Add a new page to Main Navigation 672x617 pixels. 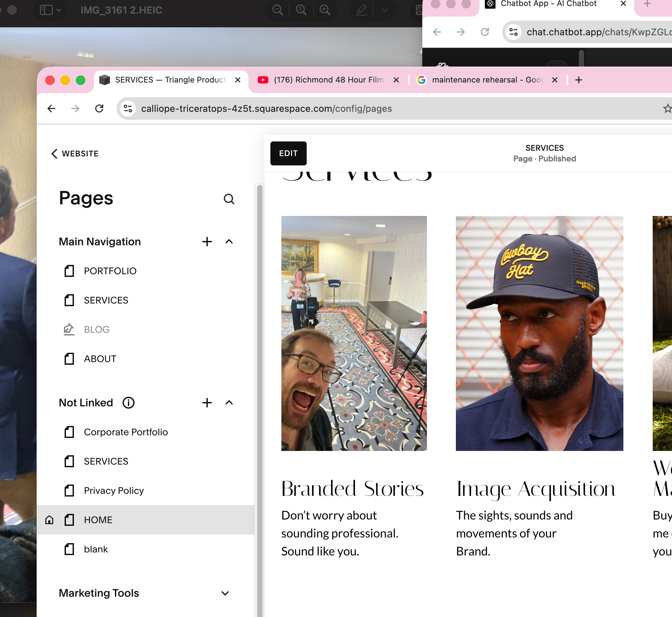(207, 242)
